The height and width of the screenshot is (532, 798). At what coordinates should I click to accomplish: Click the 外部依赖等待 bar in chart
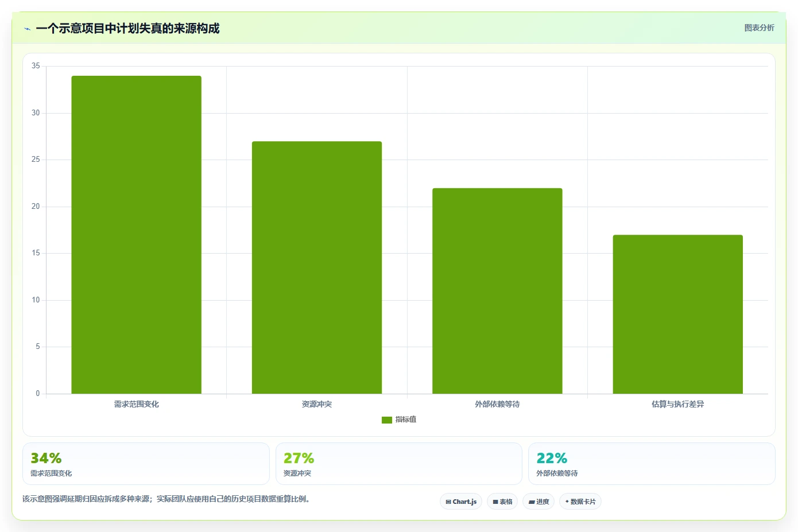(x=497, y=291)
